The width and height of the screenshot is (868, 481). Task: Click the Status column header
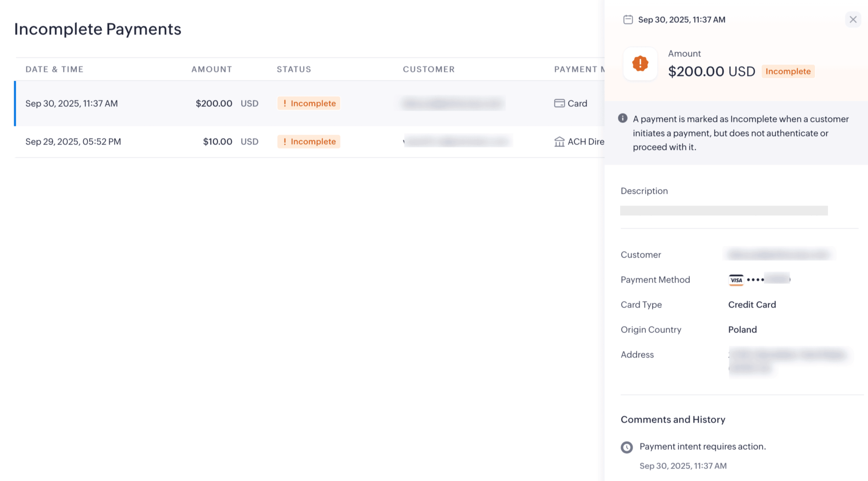click(x=294, y=69)
